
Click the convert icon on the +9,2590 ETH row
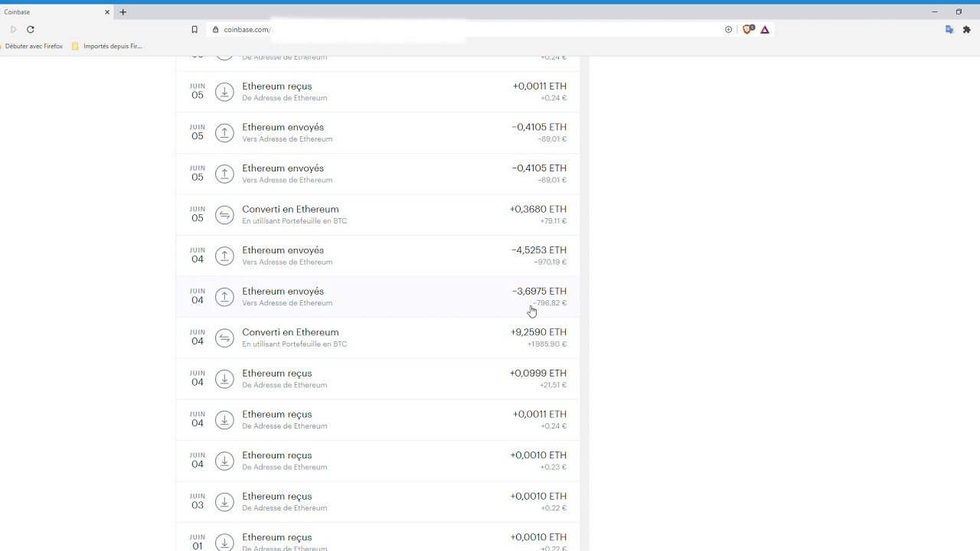224,337
